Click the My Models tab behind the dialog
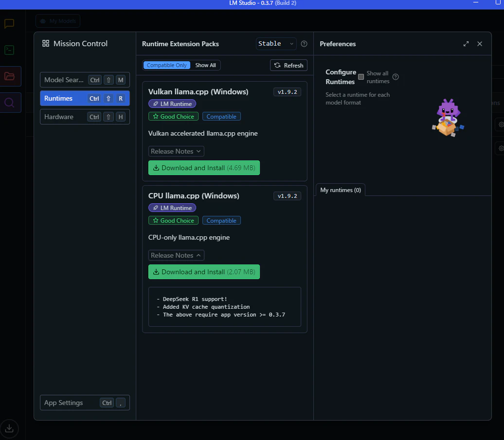Image resolution: width=504 pixels, height=440 pixels. (58, 21)
